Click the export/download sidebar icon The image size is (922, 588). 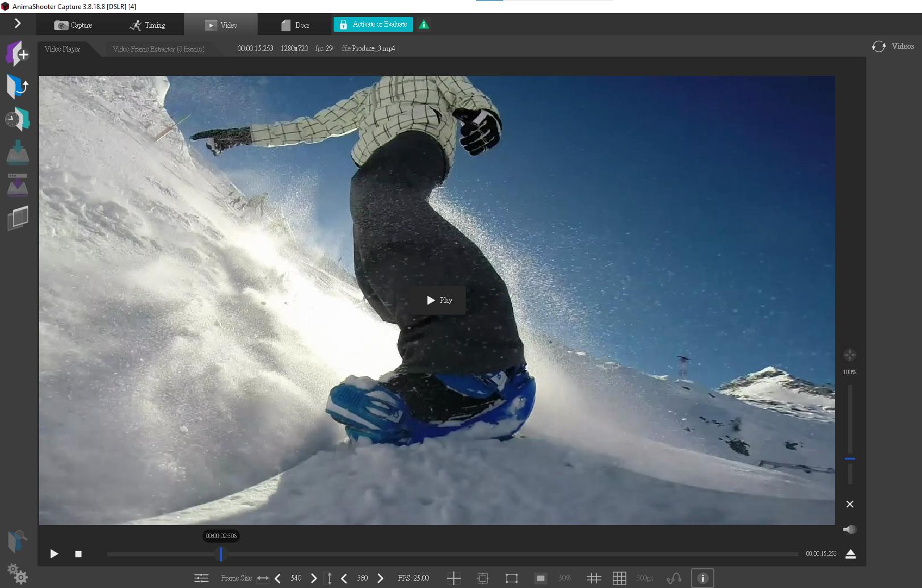tap(18, 152)
